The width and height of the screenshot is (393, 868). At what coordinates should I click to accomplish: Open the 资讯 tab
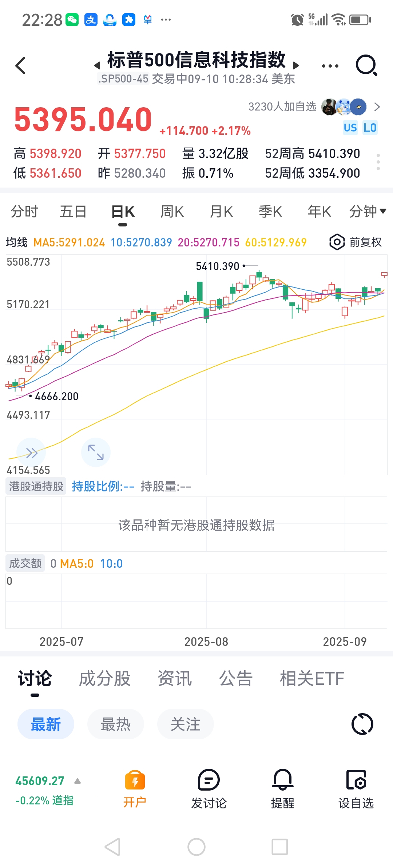[x=175, y=679]
